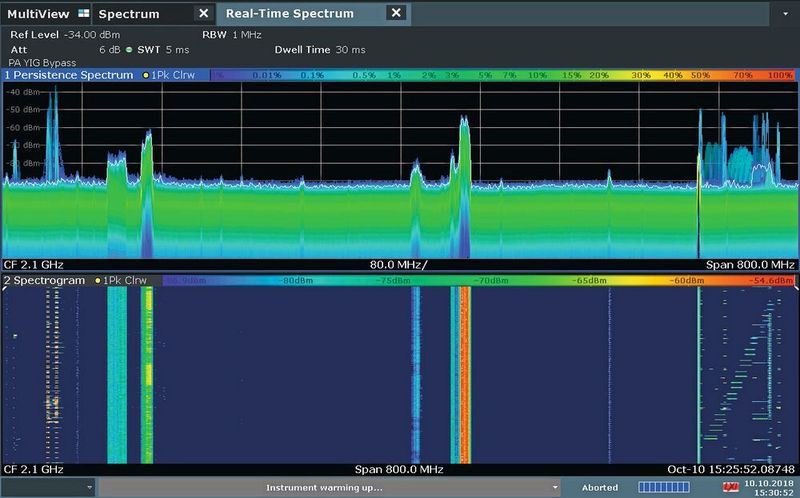The width and height of the screenshot is (800, 498).
Task: Click the spectrogram dBm color scale bar
Action: pyautogui.click(x=479, y=280)
